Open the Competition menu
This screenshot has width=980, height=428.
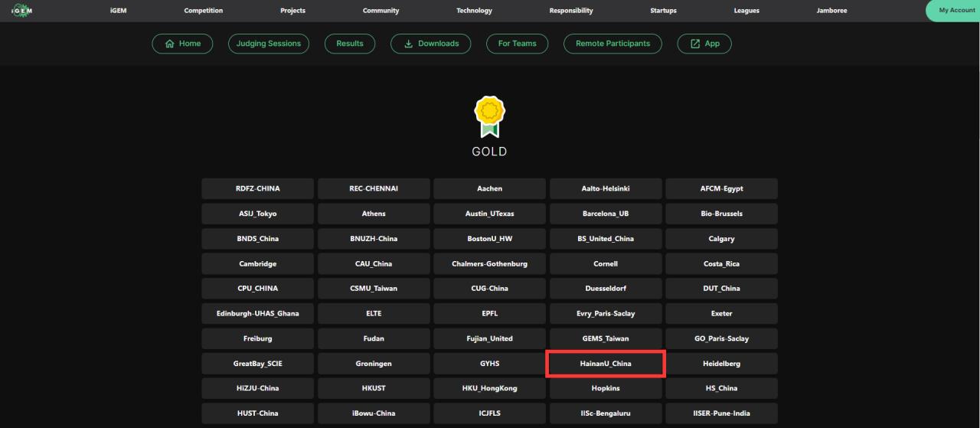coord(204,11)
